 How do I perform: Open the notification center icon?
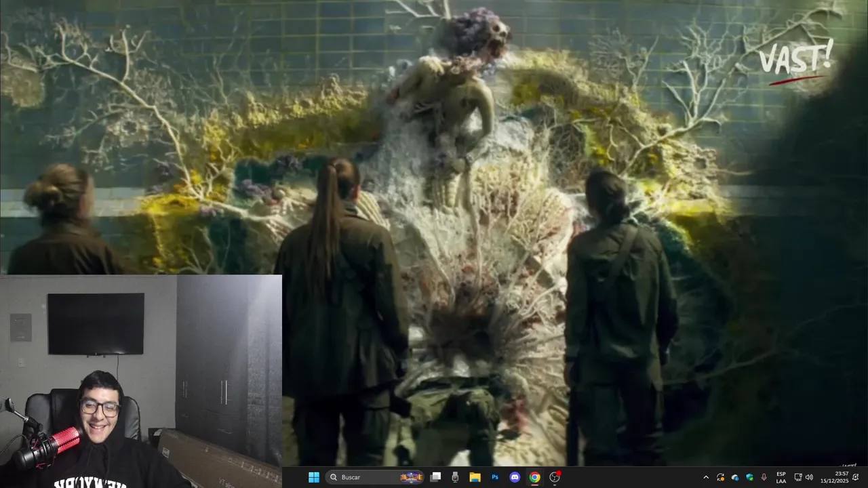[856, 477]
